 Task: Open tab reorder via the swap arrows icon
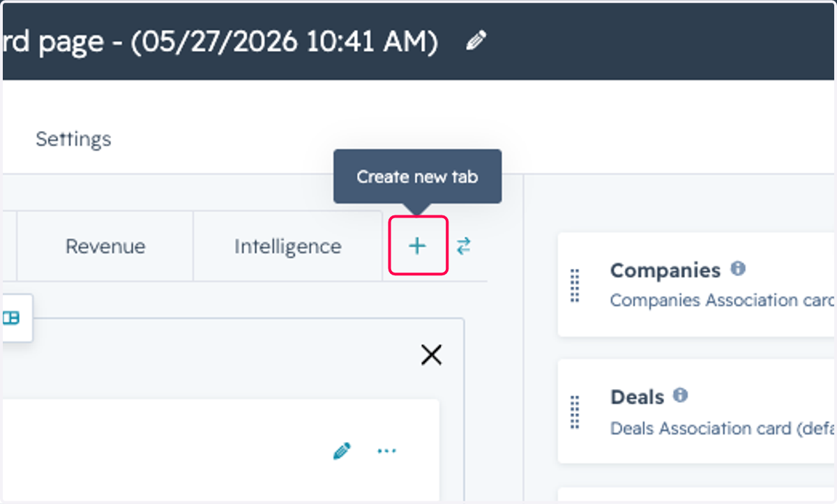click(464, 245)
